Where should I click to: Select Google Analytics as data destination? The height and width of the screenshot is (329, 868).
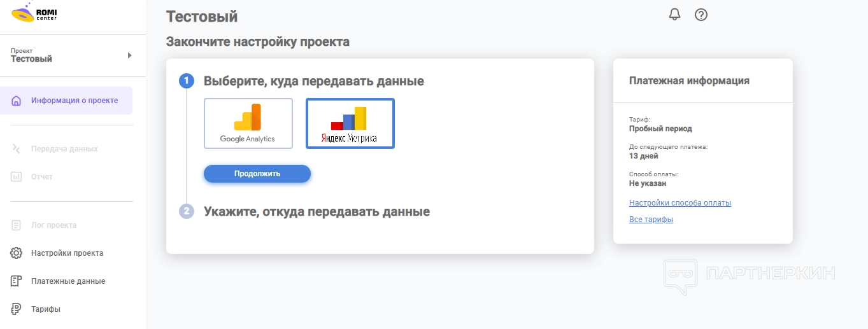pyautogui.click(x=248, y=123)
